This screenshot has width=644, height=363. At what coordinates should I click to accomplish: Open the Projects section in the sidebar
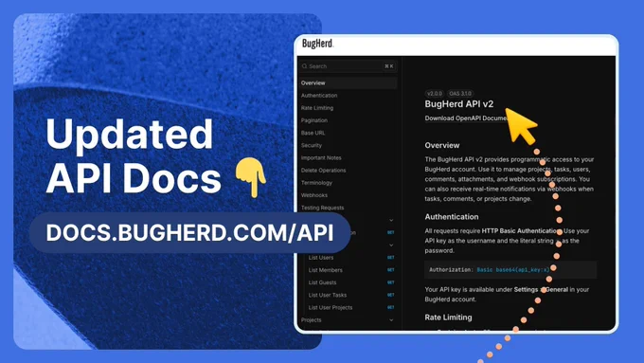coord(311,319)
